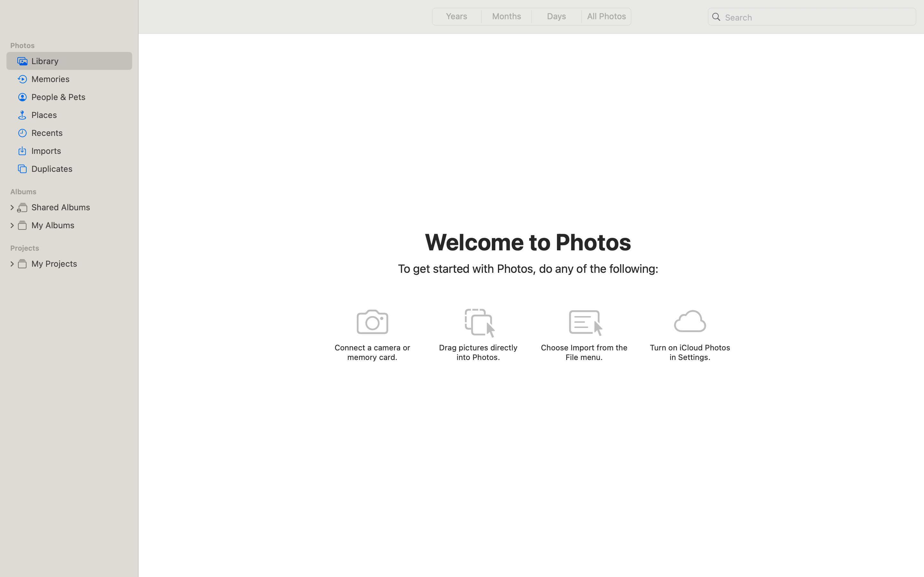Expand the My Albums disclosure triangle
The height and width of the screenshot is (577, 924).
click(12, 225)
